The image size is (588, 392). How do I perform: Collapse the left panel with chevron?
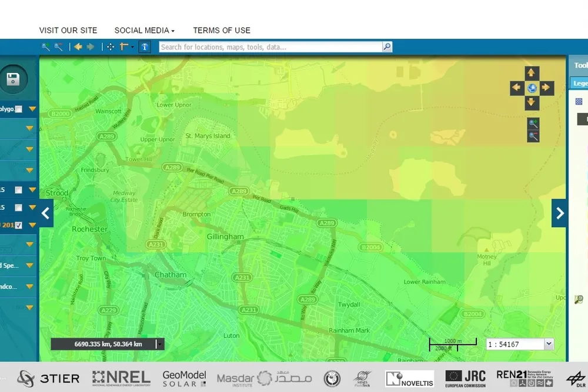pos(46,213)
